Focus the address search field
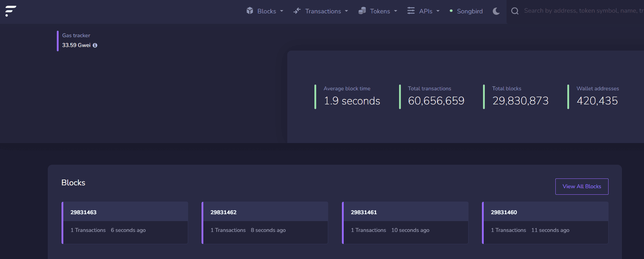This screenshot has width=644, height=259. [583, 11]
